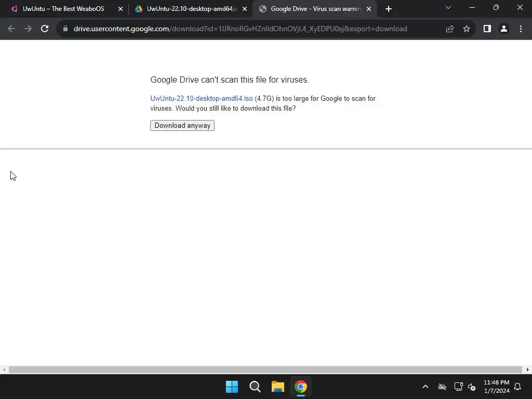This screenshot has width=532, height=399.
Task: Share this page icon
Action: point(450,29)
